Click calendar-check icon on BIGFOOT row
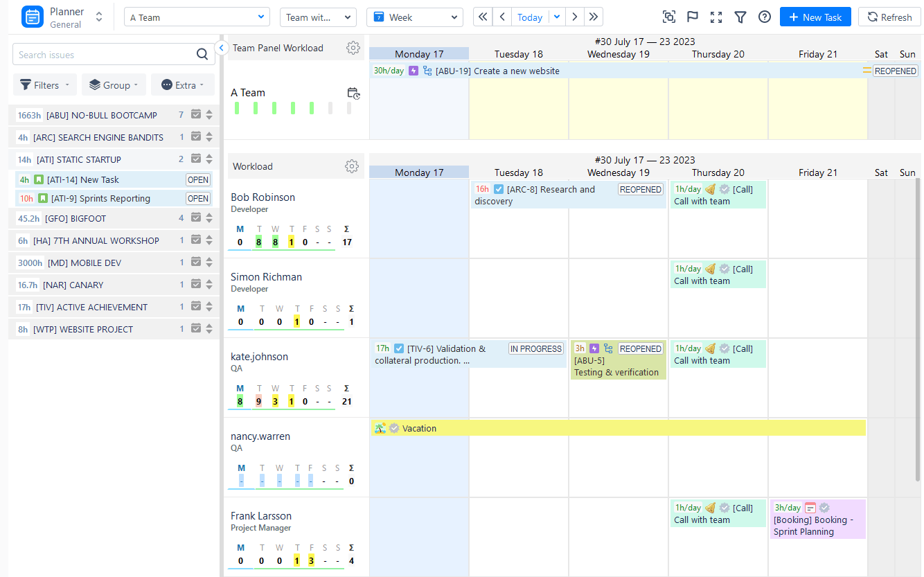This screenshot has height=577, width=924. [196, 218]
